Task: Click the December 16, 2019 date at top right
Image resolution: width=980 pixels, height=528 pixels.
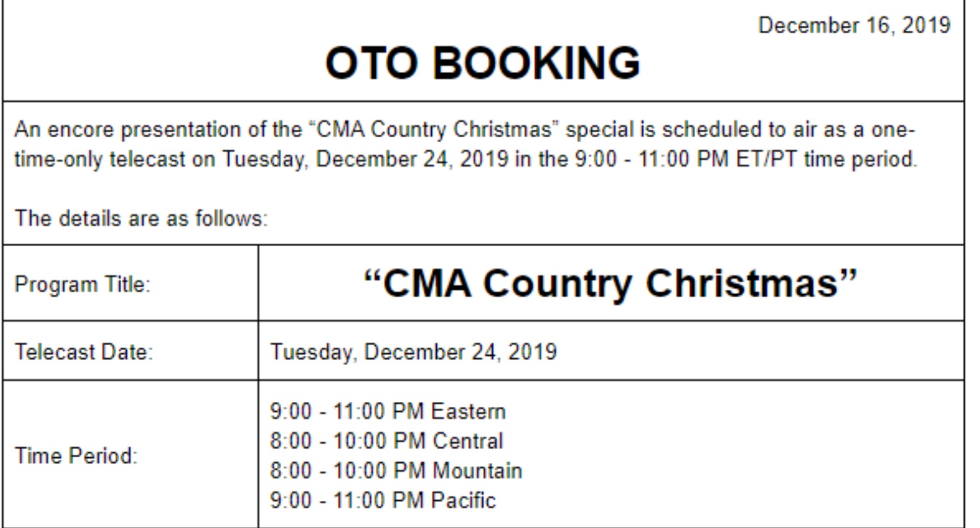Action: click(x=854, y=25)
